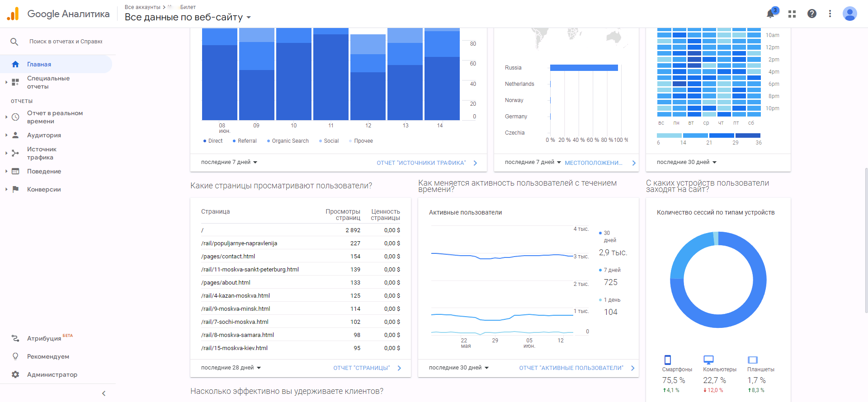Click the Главная home icon
Screen dimensions: 868x402
point(15,64)
